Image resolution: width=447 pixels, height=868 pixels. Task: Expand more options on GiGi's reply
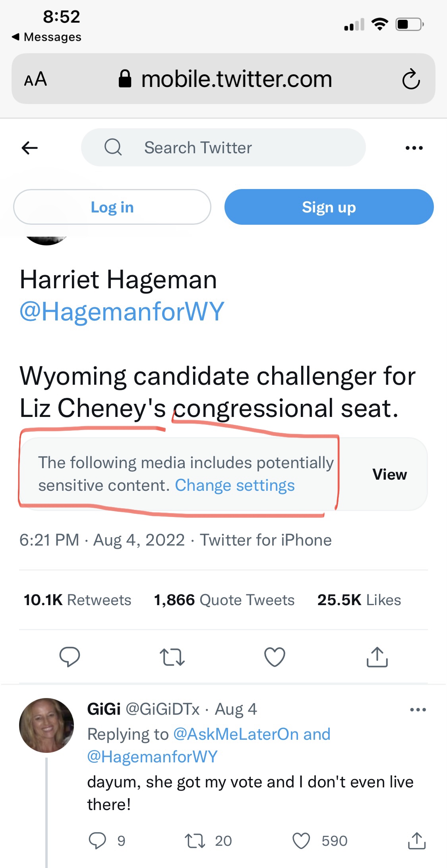[x=418, y=710]
